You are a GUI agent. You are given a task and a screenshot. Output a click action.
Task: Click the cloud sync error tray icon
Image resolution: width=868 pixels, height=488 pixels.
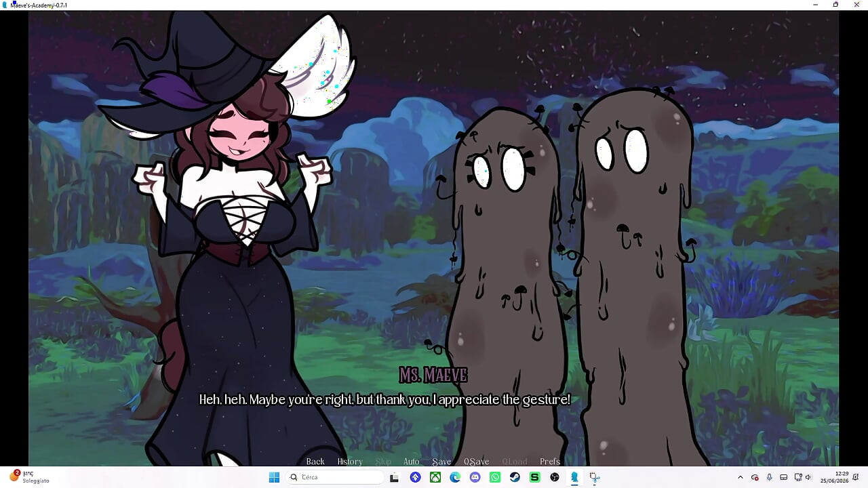tap(755, 477)
